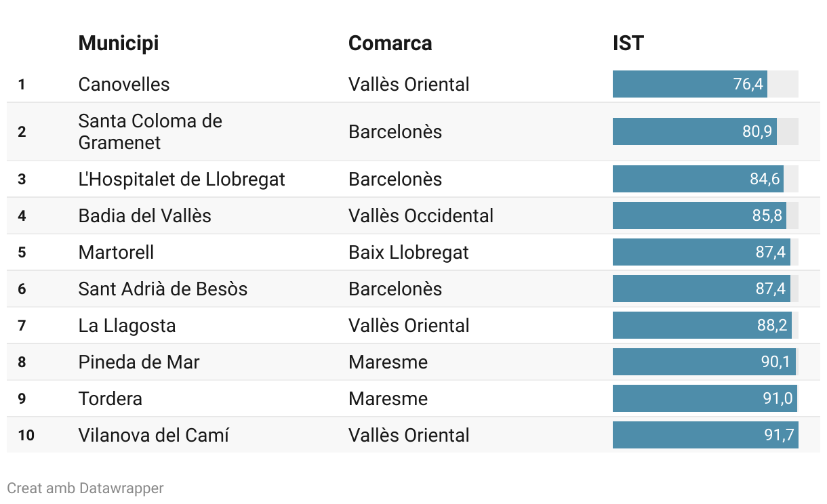Image resolution: width=827 pixels, height=504 pixels.
Task: Click the Sant Adrià de Besòs name
Action: (163, 289)
